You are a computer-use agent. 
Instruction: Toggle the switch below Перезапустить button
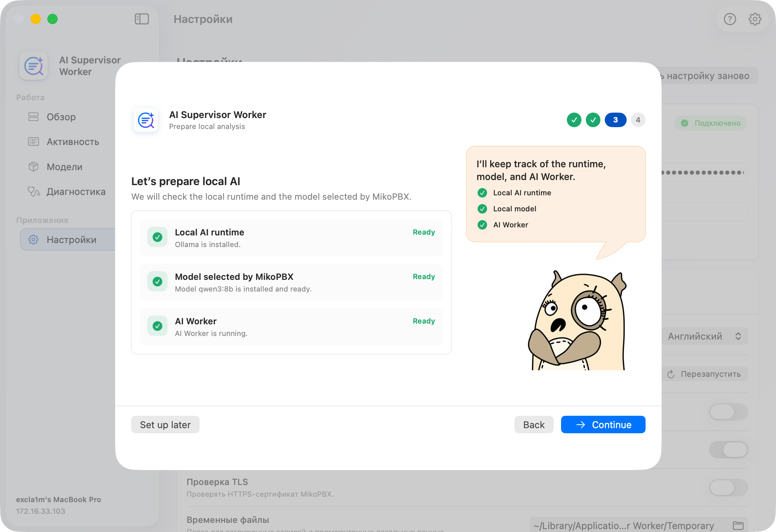click(x=729, y=412)
